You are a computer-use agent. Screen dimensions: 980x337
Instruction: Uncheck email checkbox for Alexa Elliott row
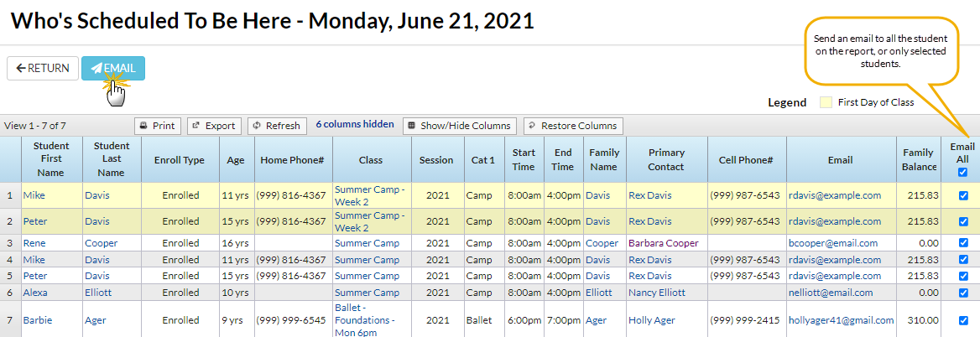[x=962, y=293]
